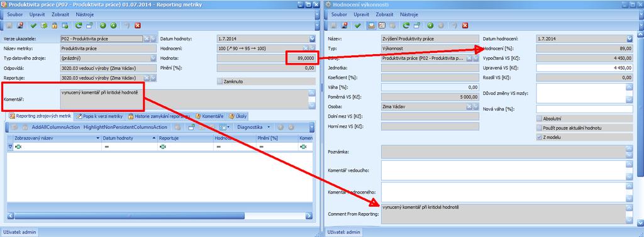Sort by the Datum hodnoty column header

pyautogui.click(x=130, y=138)
